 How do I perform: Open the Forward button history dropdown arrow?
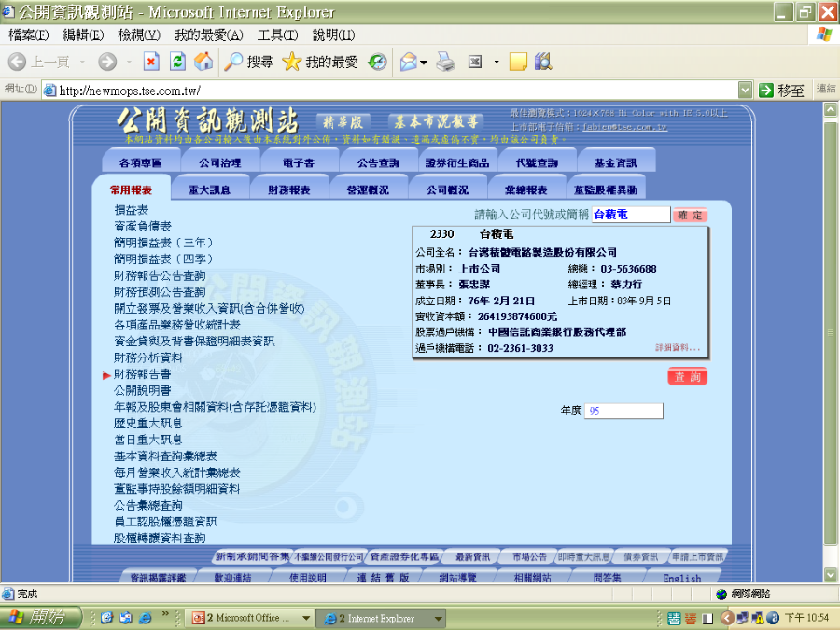point(129,63)
